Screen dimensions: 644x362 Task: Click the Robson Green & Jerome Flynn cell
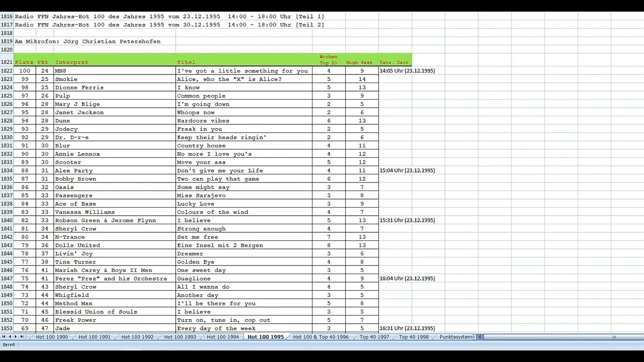(115, 220)
